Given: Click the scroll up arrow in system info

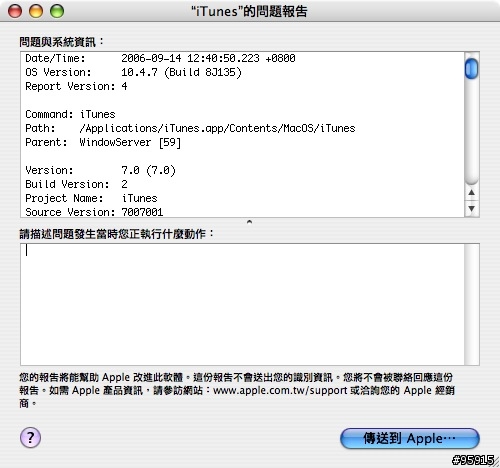Looking at the screenshot, I should [x=471, y=192].
